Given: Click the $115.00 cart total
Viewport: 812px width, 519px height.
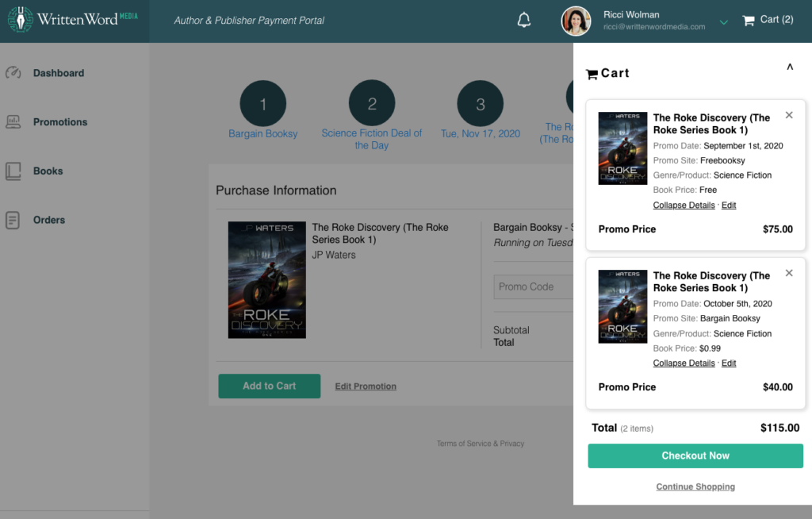Looking at the screenshot, I should (780, 428).
